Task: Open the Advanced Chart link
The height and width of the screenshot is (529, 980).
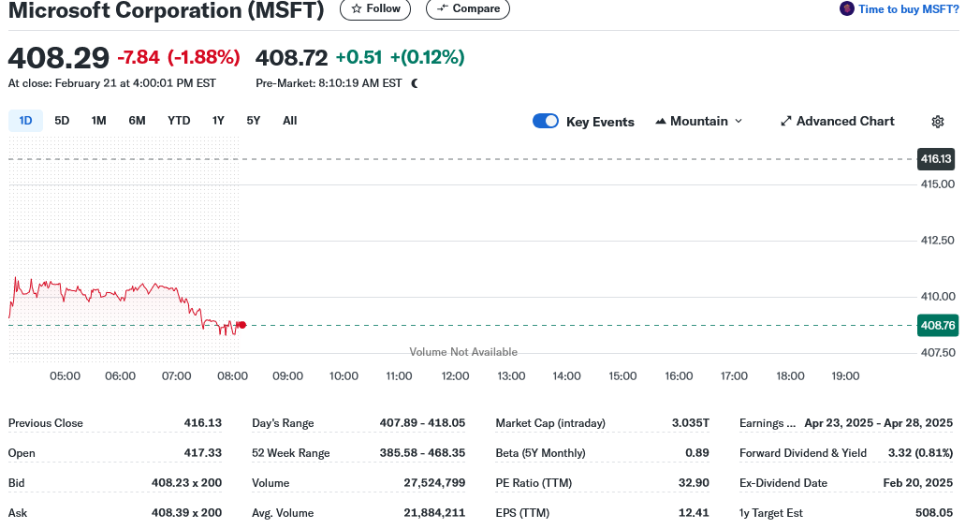Action: point(838,122)
